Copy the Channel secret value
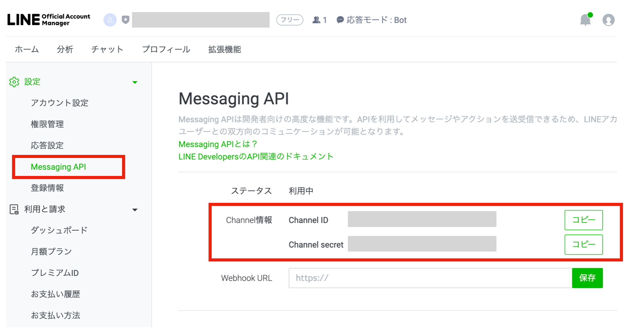Screen dimensions: 644x336 [584, 245]
